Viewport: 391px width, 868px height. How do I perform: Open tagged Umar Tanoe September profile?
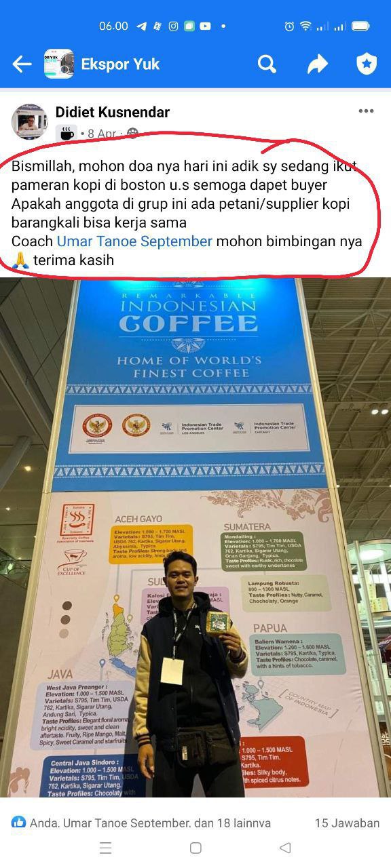point(134,241)
